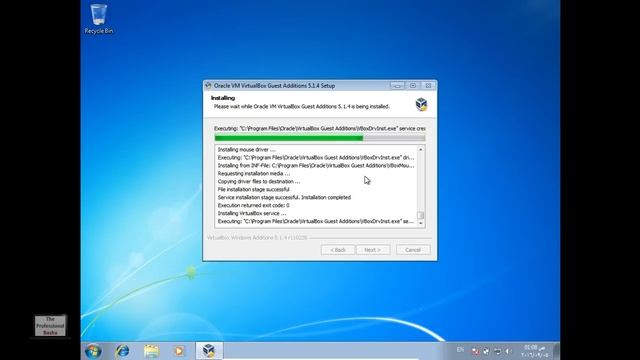Select 'Execution returned exit code: 0' line
The width and height of the screenshot is (640, 360).
253,205
